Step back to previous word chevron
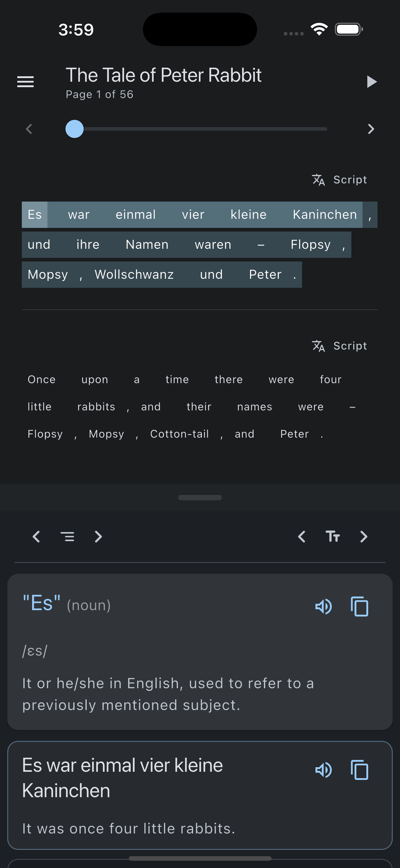Screen dimensions: 400x868 pyautogui.click(x=302, y=536)
